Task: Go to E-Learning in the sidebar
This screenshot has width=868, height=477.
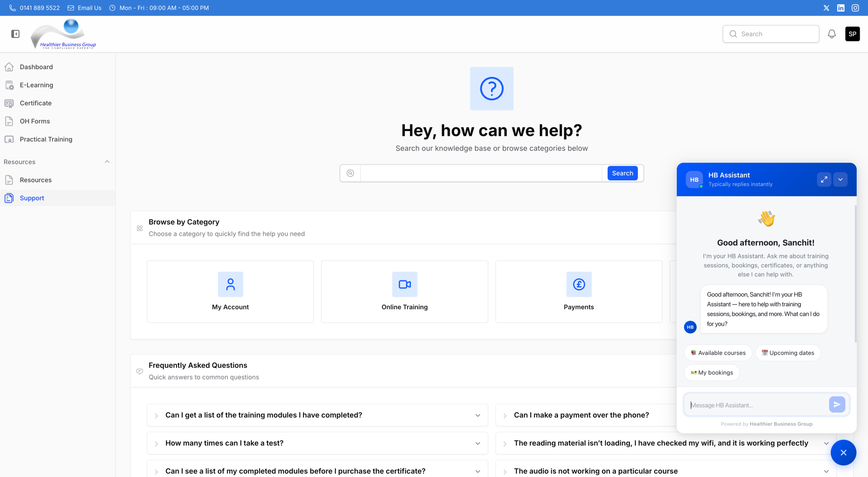Action: point(36,85)
